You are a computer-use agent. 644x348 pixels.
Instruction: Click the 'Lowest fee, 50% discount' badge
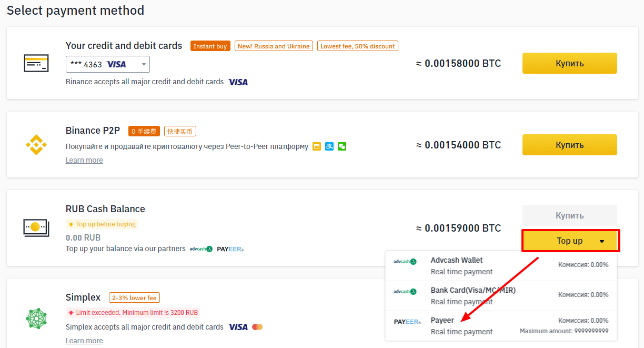coord(358,46)
